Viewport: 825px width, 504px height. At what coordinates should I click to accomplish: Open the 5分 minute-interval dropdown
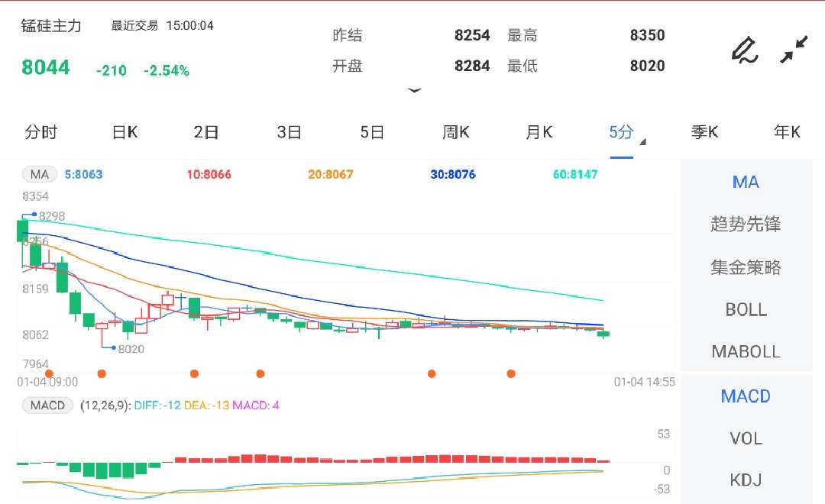[x=626, y=133]
